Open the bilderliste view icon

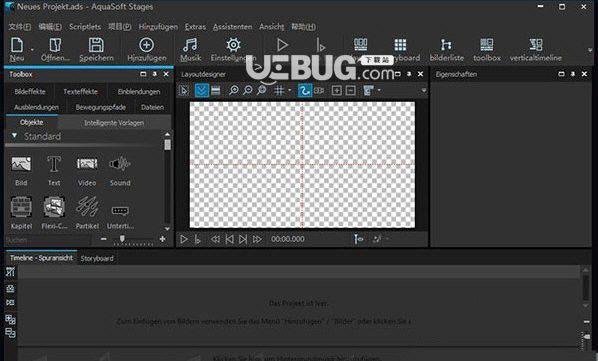[446, 45]
